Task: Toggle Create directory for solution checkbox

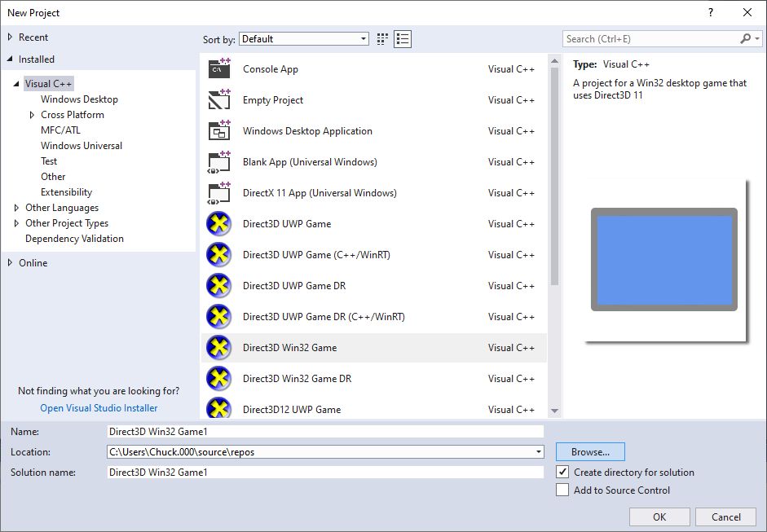Action: click(x=562, y=472)
